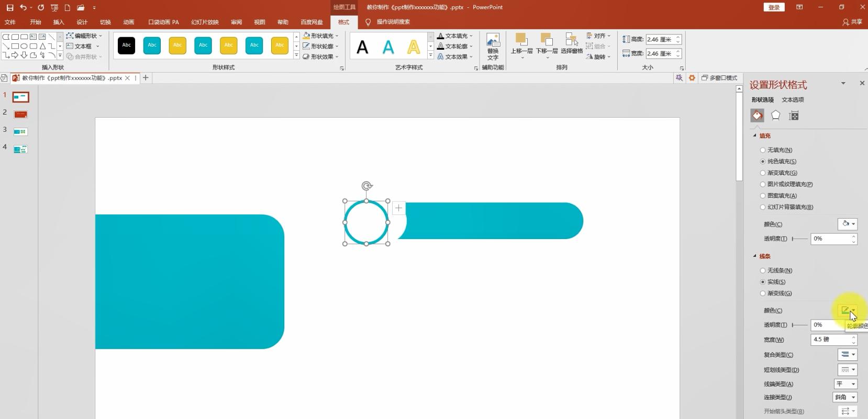Select 图片或纹理填充 picture fill option
Image resolution: width=868 pixels, height=419 pixels.
(786, 184)
